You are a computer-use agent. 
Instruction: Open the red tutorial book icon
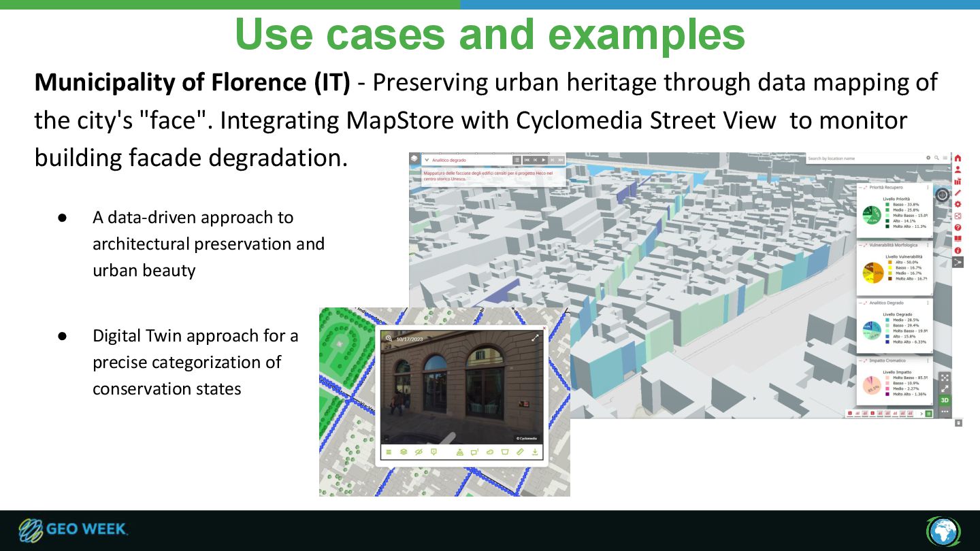tap(958, 239)
